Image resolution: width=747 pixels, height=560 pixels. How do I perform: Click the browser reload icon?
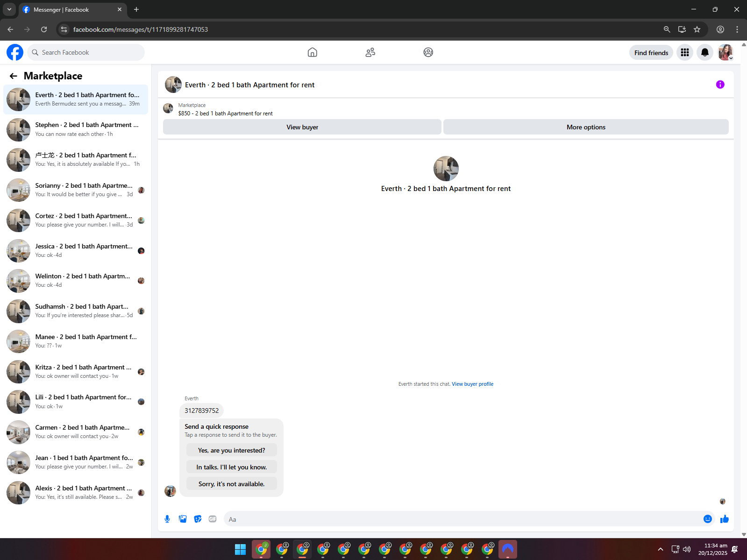pyautogui.click(x=44, y=29)
